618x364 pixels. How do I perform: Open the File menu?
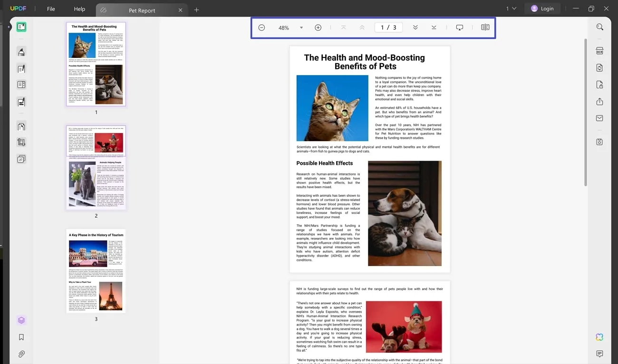coord(51,9)
